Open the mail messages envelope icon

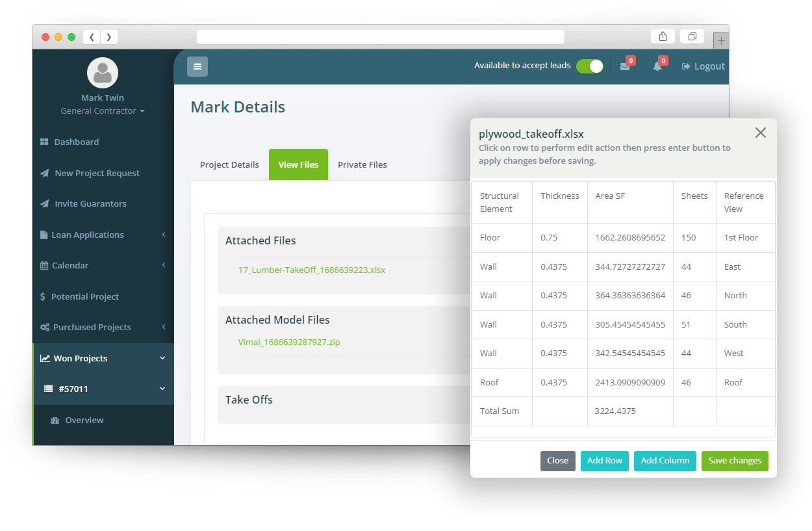pyautogui.click(x=625, y=66)
